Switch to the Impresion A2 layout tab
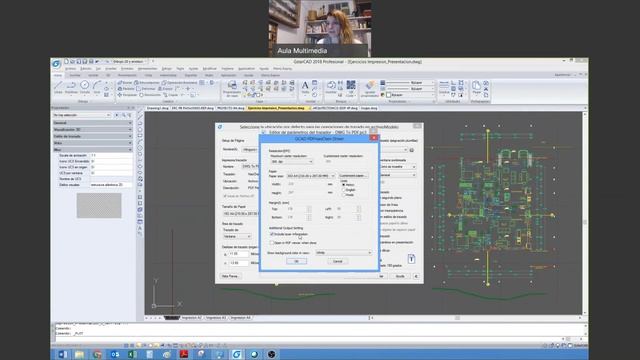This screenshot has height=360, width=640. tap(191, 318)
